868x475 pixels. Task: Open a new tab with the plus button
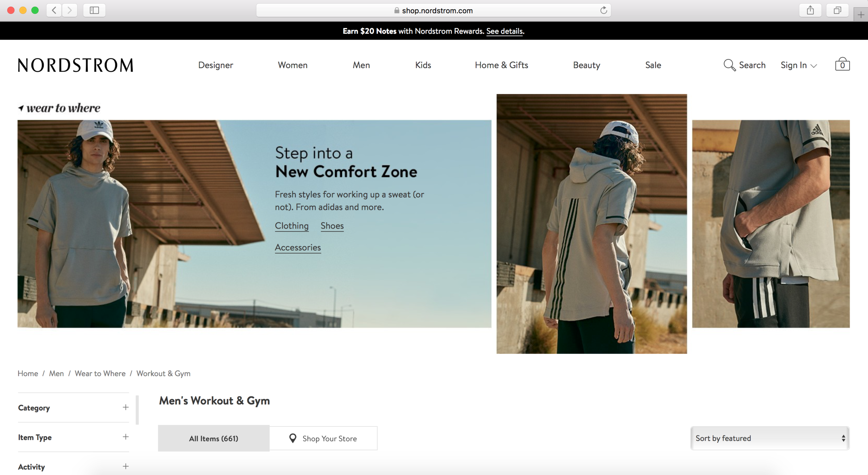click(x=861, y=15)
